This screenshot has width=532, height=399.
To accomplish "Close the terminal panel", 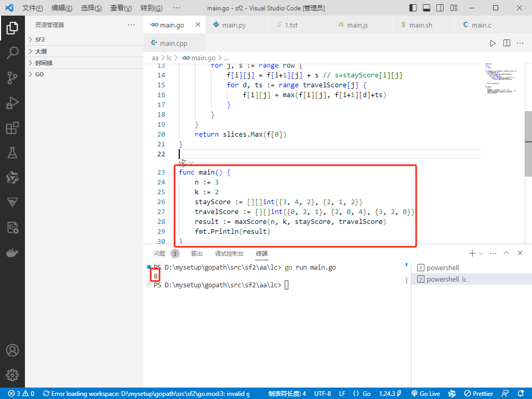I will 520,253.
